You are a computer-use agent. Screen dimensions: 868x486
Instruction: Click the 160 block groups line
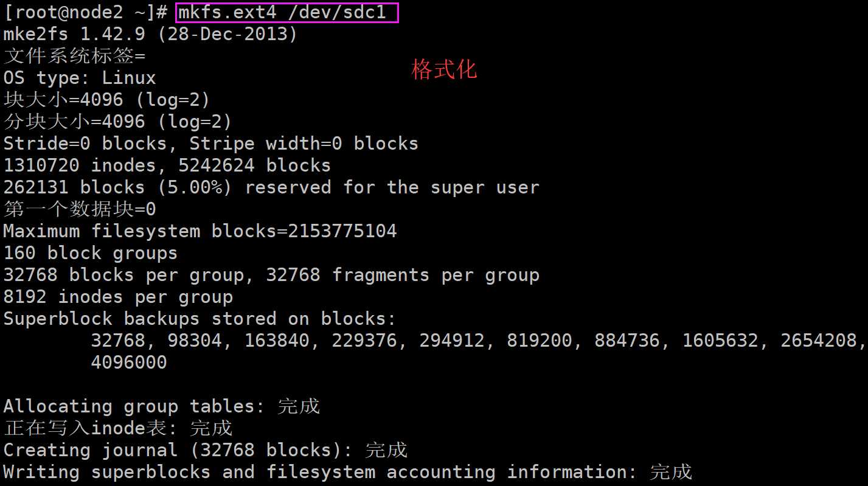pyautogui.click(x=91, y=253)
